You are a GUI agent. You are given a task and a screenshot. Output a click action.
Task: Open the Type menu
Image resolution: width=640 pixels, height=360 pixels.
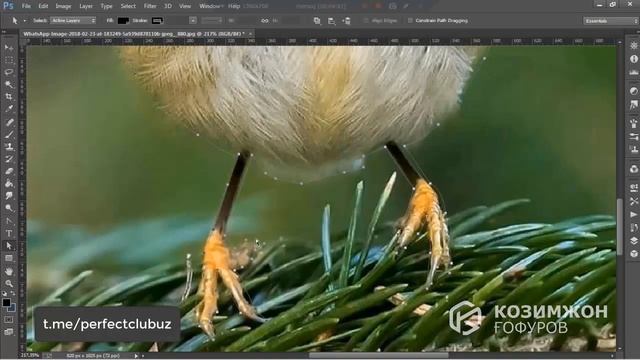106,6
